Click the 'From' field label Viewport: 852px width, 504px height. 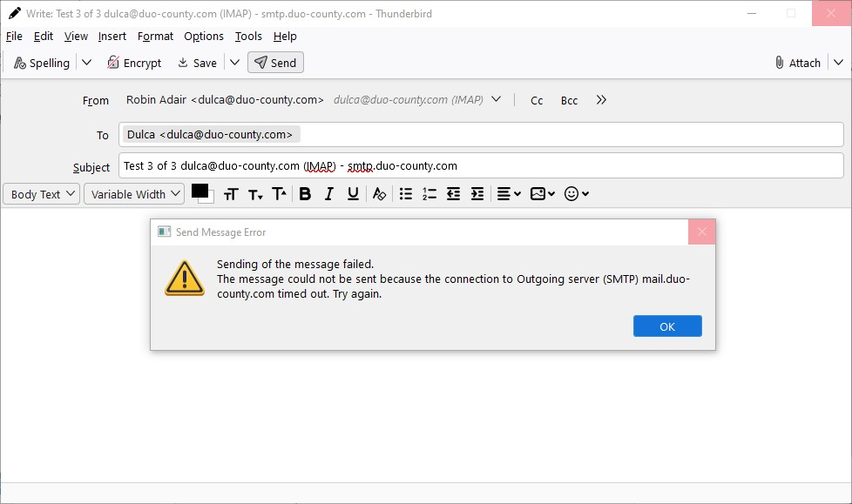pyautogui.click(x=96, y=100)
